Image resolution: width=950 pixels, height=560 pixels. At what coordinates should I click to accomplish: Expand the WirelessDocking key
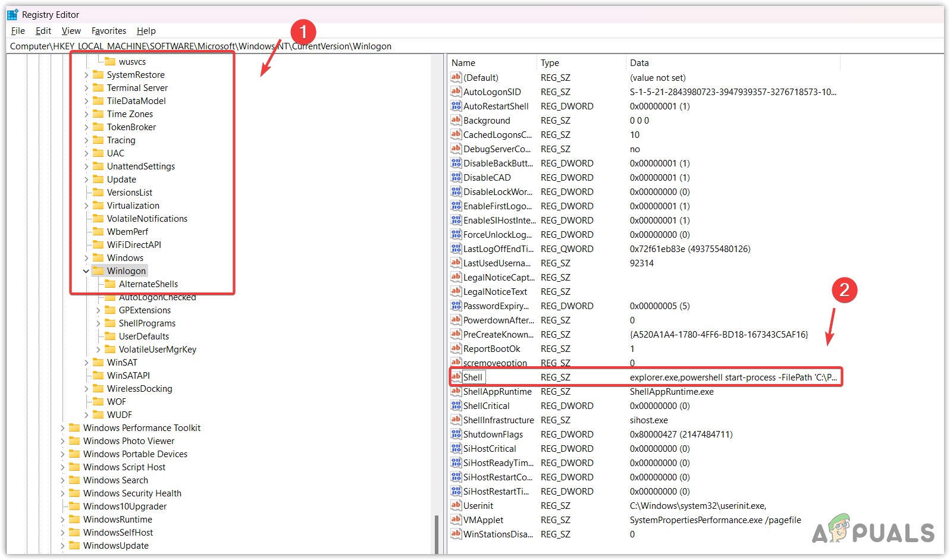coord(86,389)
